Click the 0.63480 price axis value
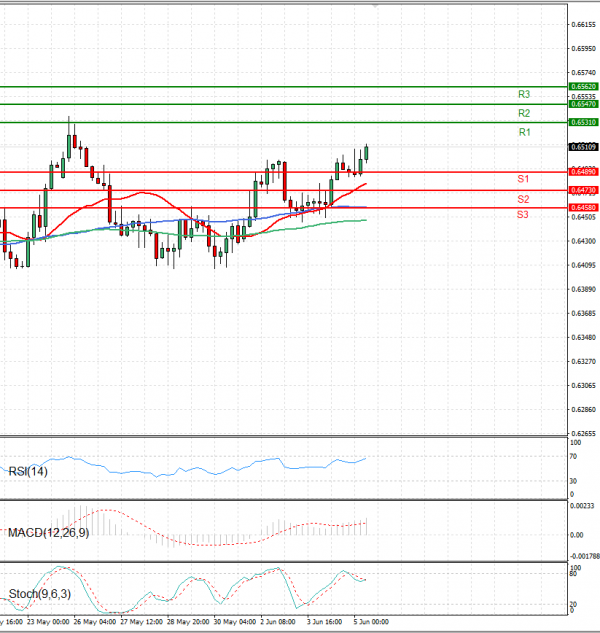 pyautogui.click(x=583, y=337)
